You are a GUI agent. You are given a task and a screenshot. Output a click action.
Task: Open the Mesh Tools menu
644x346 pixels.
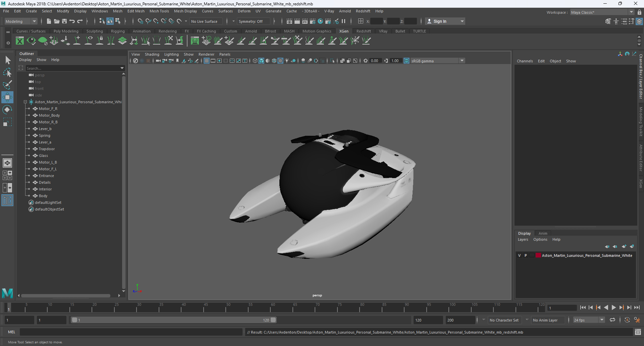[159, 11]
